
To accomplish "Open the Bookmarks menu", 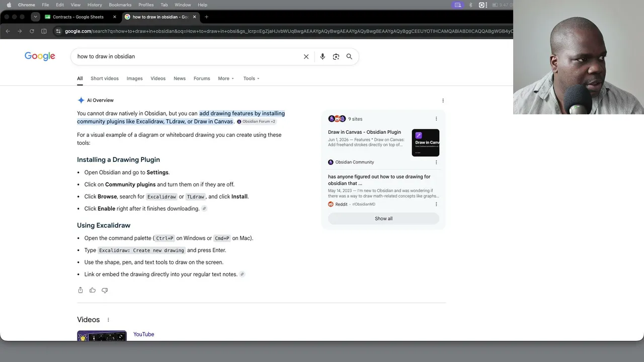I will click(x=120, y=5).
